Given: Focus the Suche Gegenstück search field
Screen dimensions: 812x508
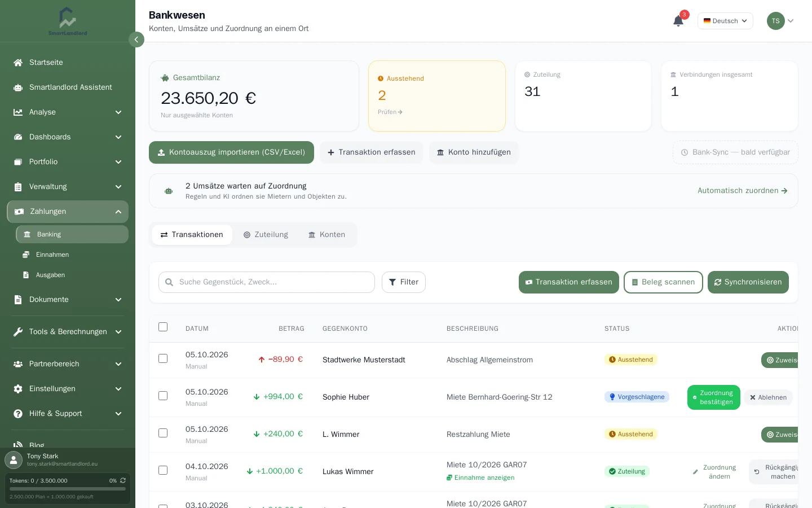Looking at the screenshot, I should [267, 282].
